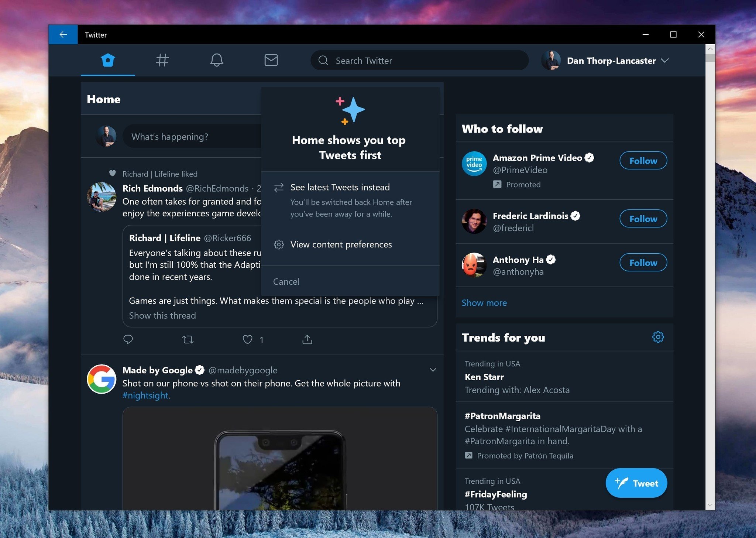
Task: Click the Share icon on Rich Edmonds post
Action: click(307, 339)
